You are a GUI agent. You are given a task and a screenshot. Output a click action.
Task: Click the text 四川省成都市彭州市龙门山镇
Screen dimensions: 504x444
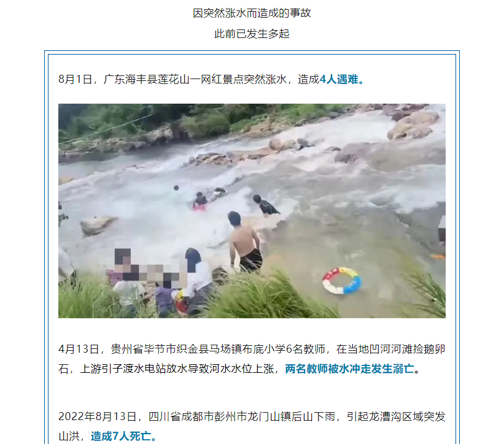pyautogui.click(x=220, y=417)
